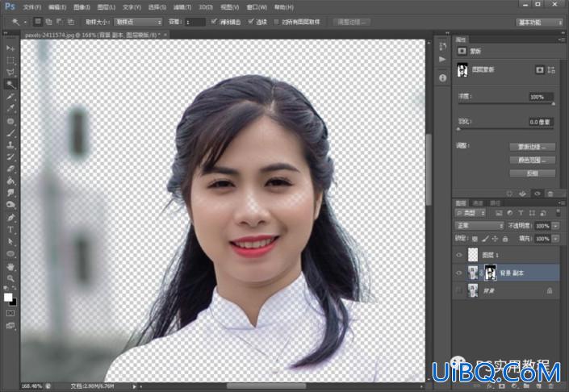Open the 选择(S) menu
The image size is (569, 392).
click(x=157, y=7)
